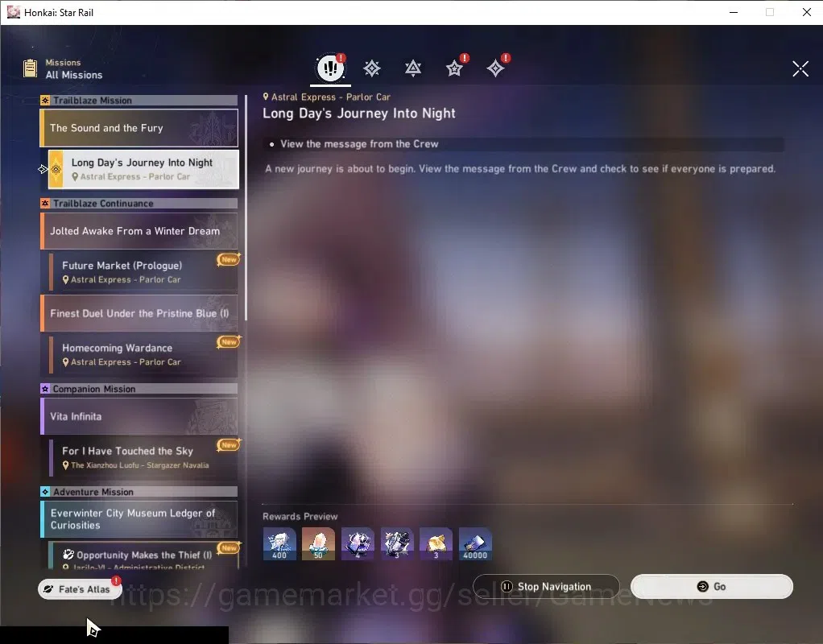Minimize the Honkai: Star Rail window
This screenshot has width=823, height=644.
click(734, 12)
